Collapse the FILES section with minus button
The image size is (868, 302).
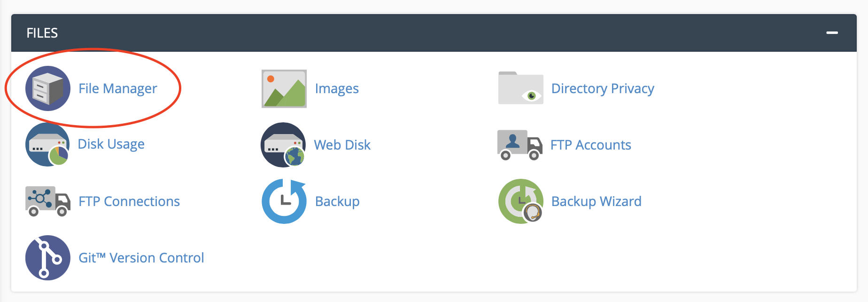pyautogui.click(x=832, y=33)
